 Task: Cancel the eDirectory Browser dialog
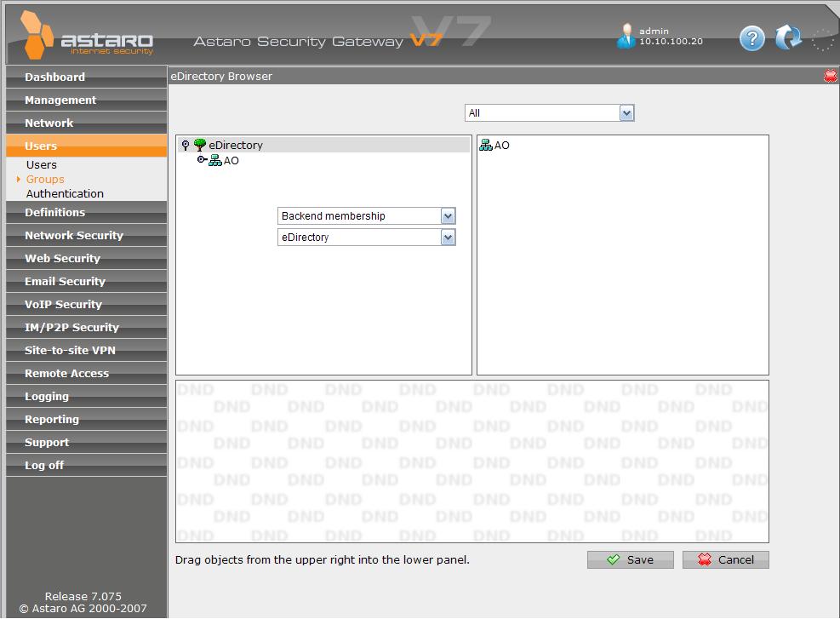tap(726, 560)
